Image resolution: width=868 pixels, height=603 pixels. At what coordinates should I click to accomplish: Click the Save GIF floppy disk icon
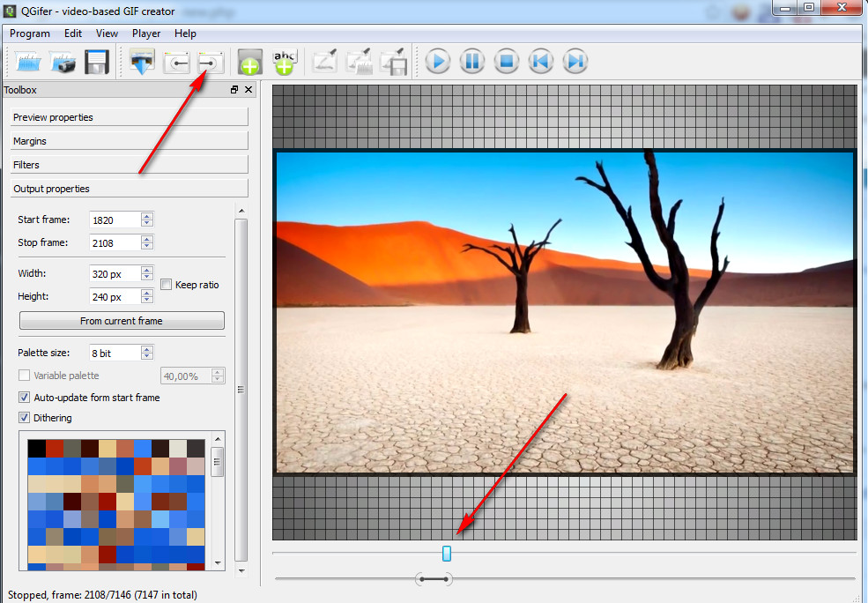pos(96,62)
